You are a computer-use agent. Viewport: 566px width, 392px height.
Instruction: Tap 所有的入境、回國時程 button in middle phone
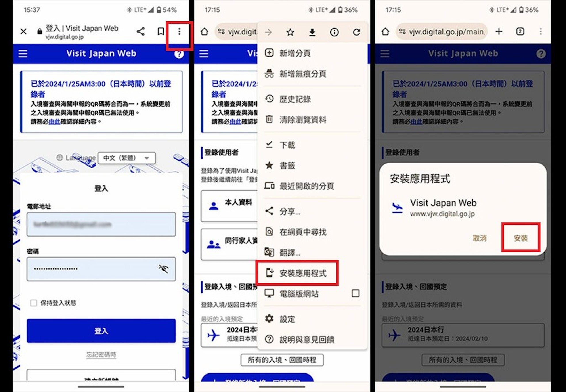(282, 360)
